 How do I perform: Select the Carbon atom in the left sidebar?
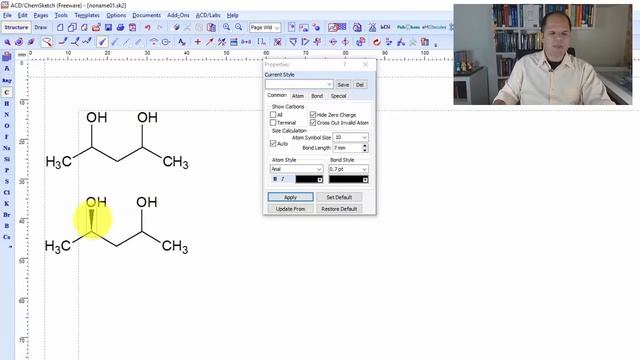(x=7, y=93)
